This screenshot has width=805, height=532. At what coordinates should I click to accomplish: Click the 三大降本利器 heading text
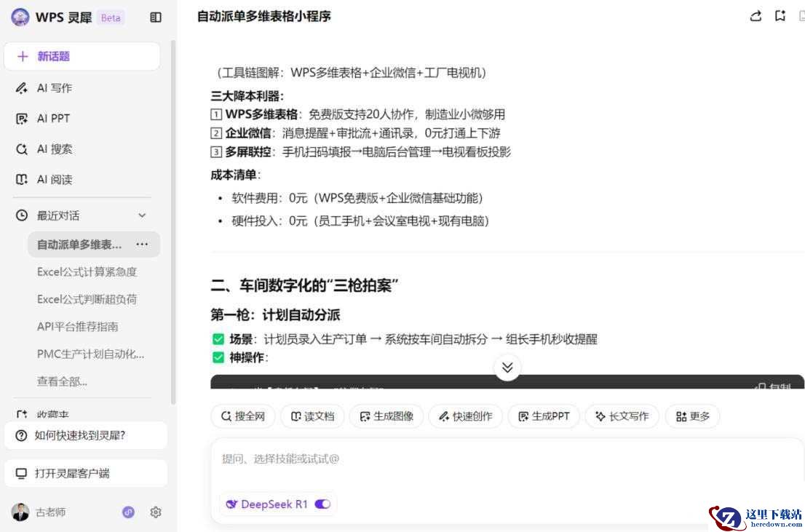247,96
